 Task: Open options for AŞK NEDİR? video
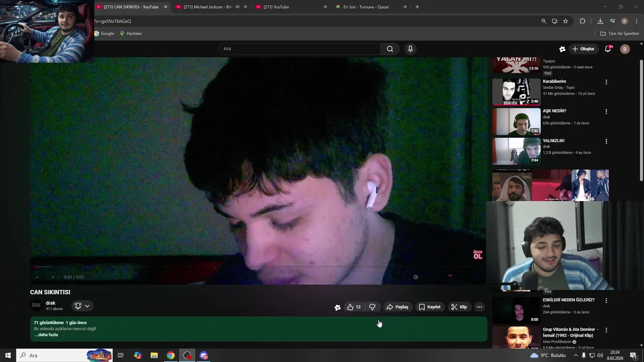[606, 112]
